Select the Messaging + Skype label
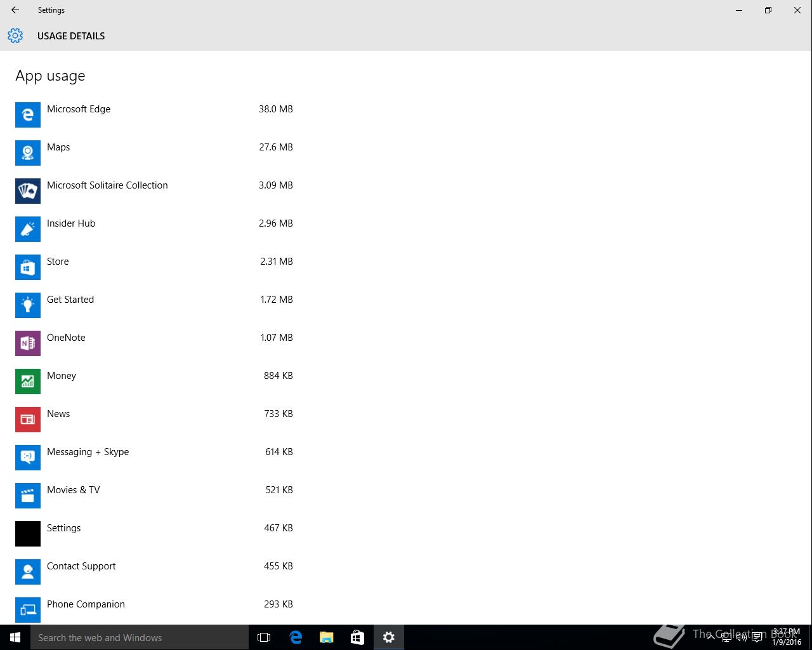 [x=88, y=452]
